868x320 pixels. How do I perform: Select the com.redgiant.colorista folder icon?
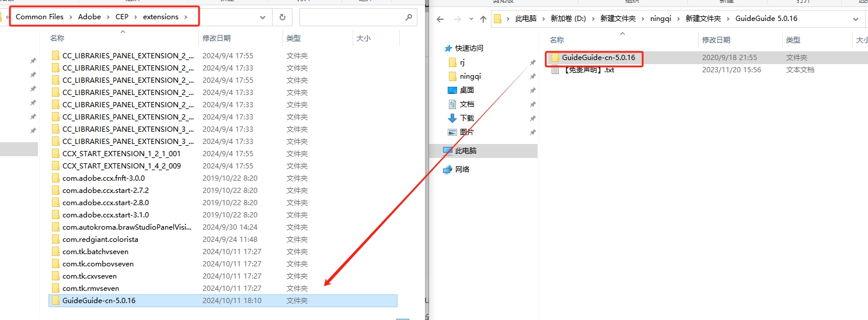click(x=55, y=240)
